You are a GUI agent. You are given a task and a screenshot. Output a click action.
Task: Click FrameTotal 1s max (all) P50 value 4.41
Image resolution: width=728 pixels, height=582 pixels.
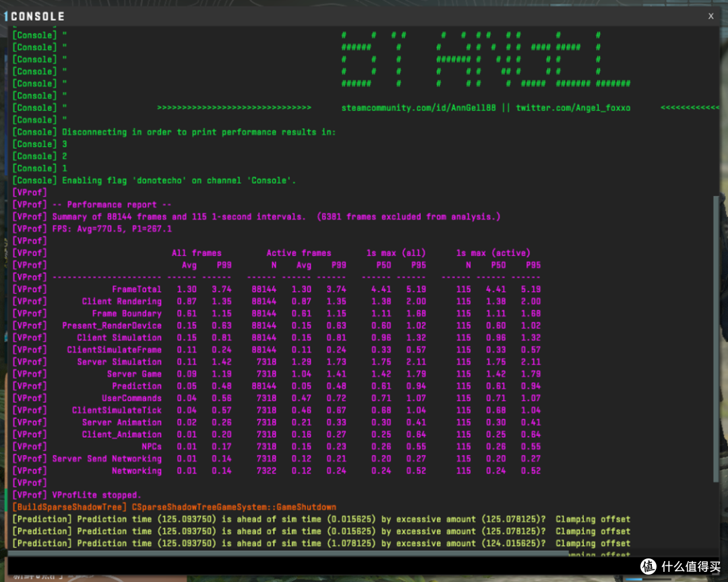click(x=381, y=289)
